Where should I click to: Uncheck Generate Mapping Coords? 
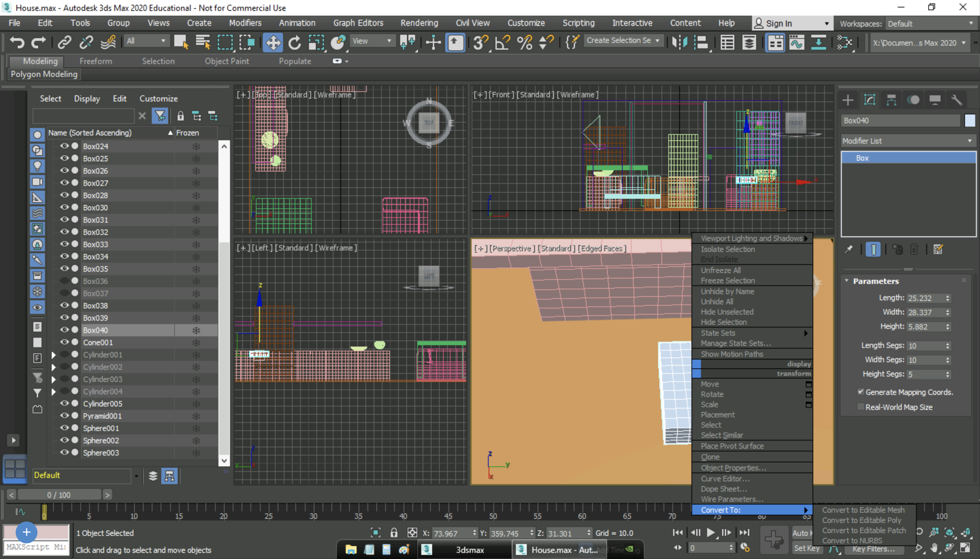coord(861,392)
